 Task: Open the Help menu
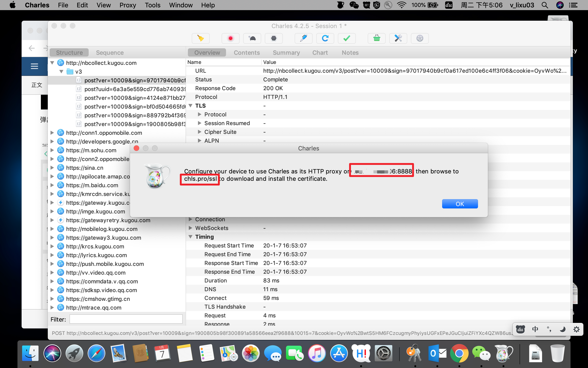click(x=208, y=5)
